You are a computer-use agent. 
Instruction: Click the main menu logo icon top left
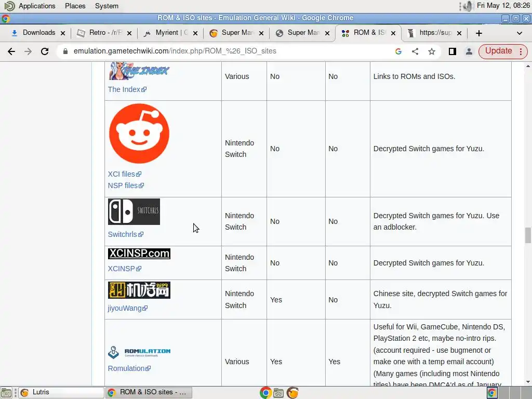tap(9, 6)
